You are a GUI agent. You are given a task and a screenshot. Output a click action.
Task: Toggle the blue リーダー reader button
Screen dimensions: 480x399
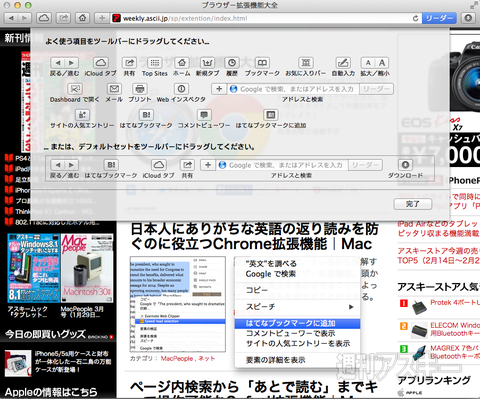click(x=439, y=18)
